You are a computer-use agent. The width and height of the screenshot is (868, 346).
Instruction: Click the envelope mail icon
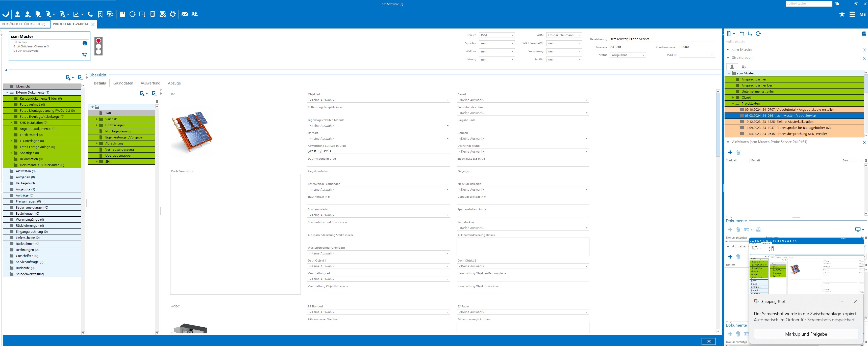(x=185, y=14)
